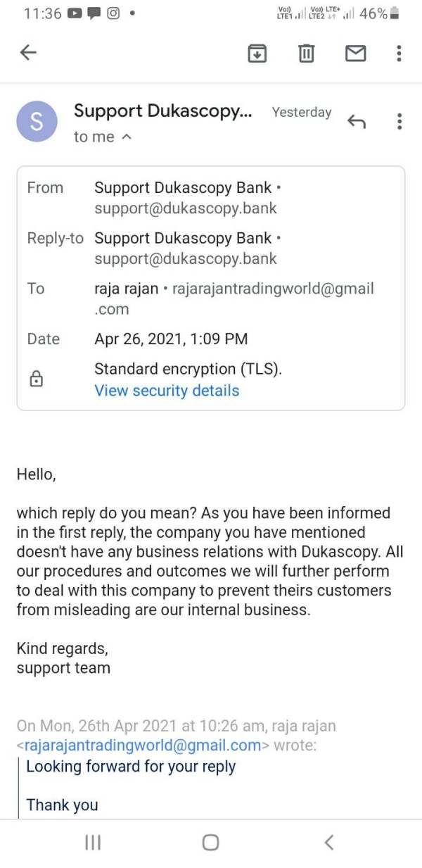Tap the sender avatar with letter S
Image resolution: width=422 pixels, height=868 pixels.
37,122
